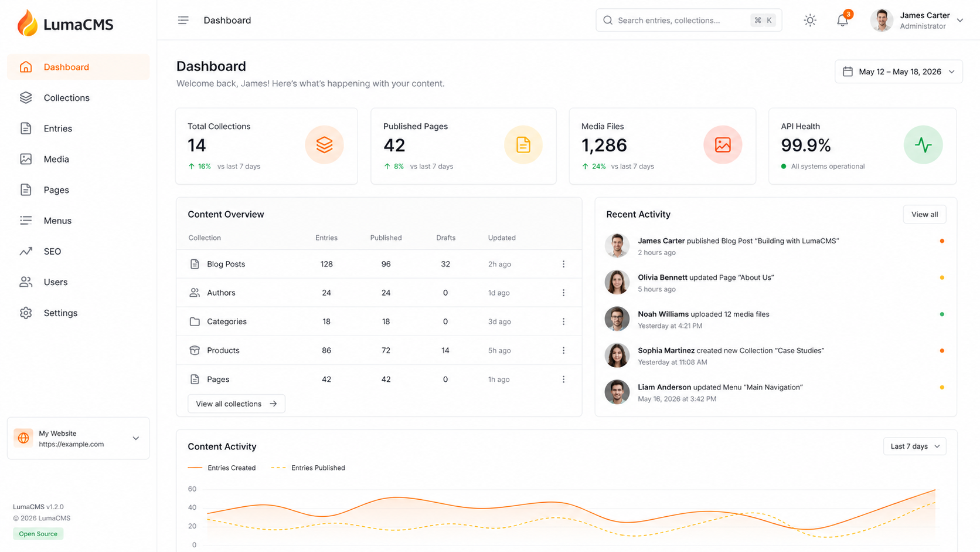Click the Updated column header
Image resolution: width=980 pixels, height=552 pixels.
coord(502,238)
